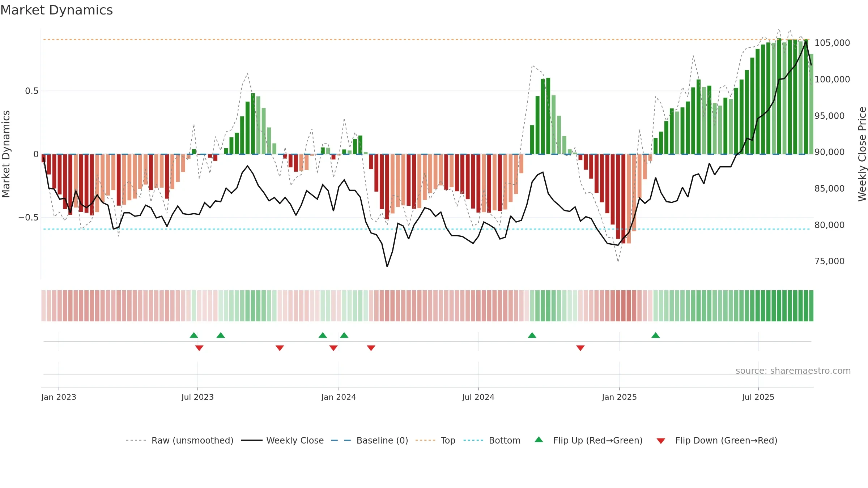Click the Flip Down triangle icon in legend
The image size is (868, 488).
661,441
